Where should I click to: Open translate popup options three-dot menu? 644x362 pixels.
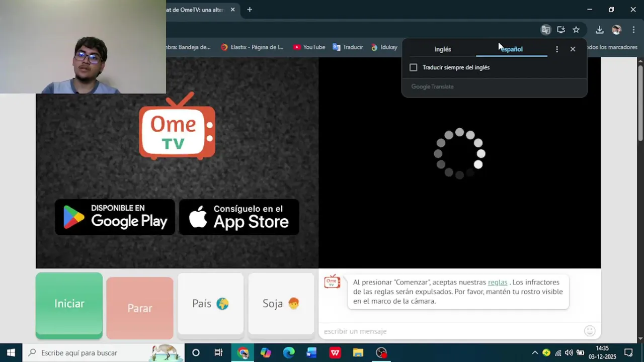556,49
